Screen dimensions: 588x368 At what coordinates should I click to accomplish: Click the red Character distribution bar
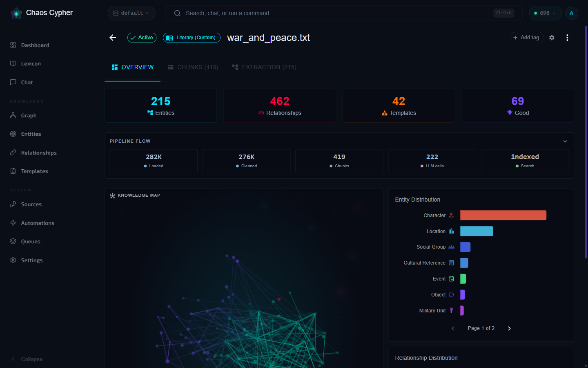pyautogui.click(x=503, y=215)
